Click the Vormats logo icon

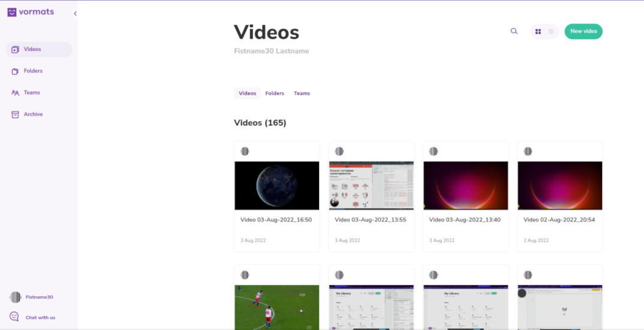[x=11, y=12]
